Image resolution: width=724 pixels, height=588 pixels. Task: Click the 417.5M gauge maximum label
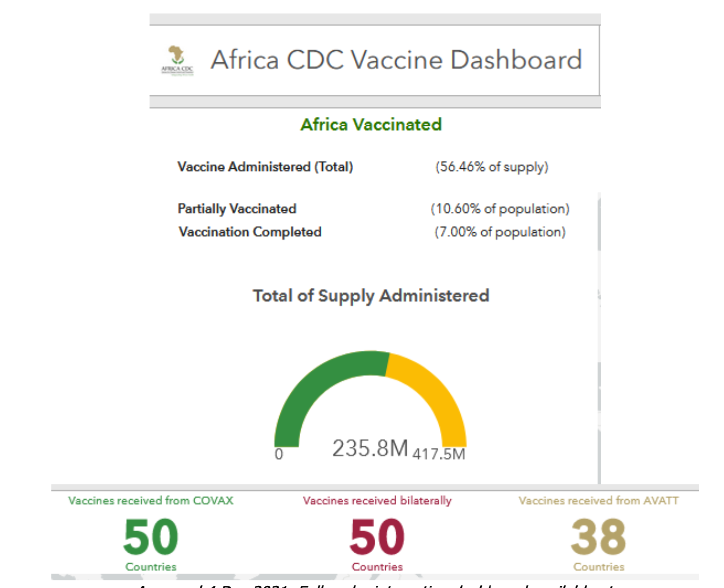[x=439, y=454]
